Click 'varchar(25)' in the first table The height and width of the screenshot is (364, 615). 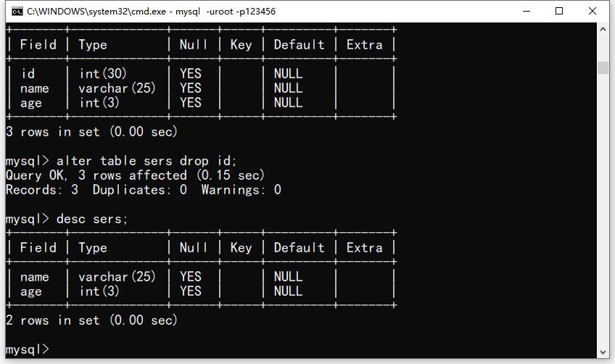point(117,88)
